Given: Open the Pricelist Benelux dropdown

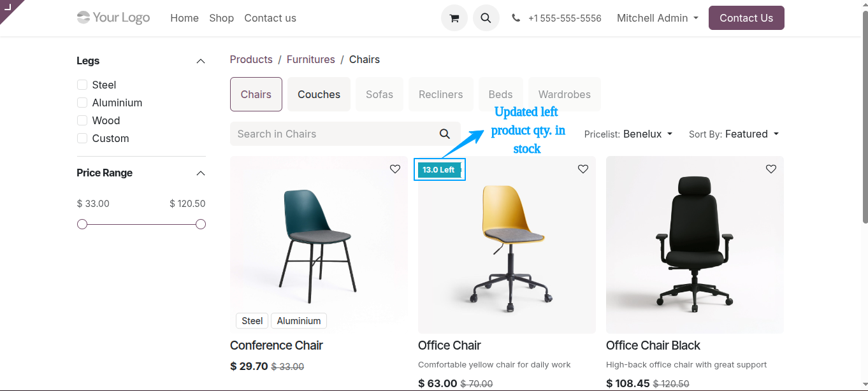Looking at the screenshot, I should coord(628,134).
